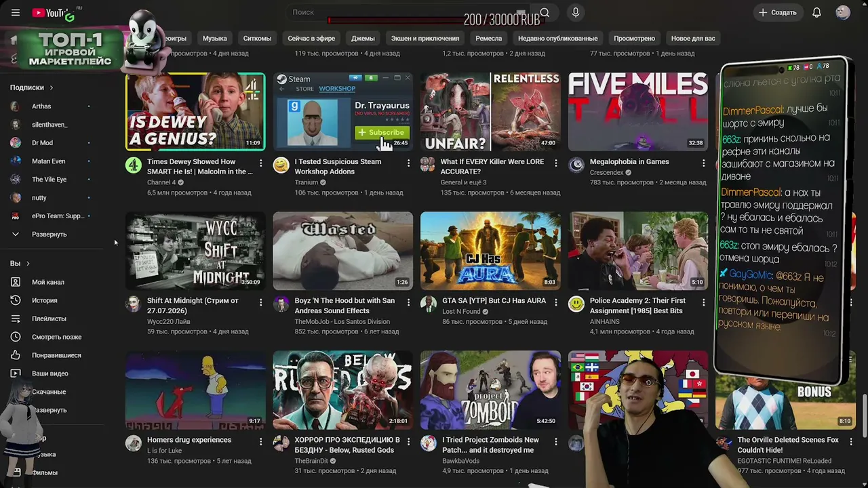Open account menu from profile avatar
The height and width of the screenshot is (488, 868).
pyautogui.click(x=843, y=12)
